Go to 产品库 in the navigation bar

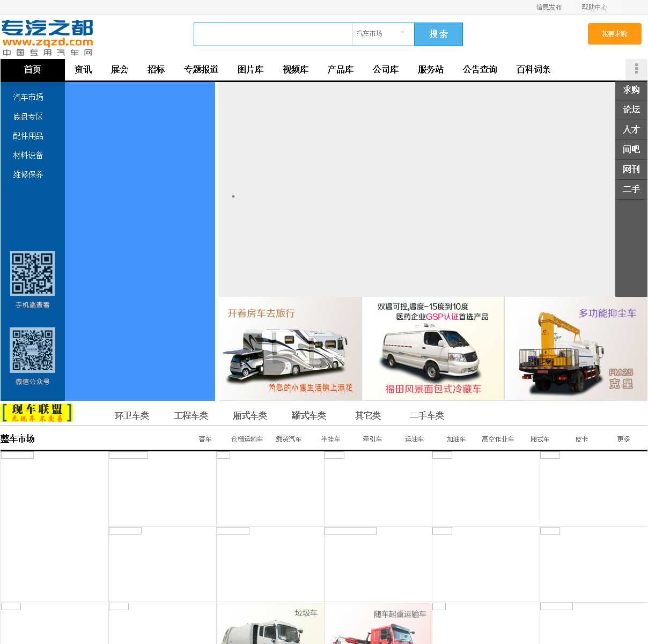tap(341, 70)
